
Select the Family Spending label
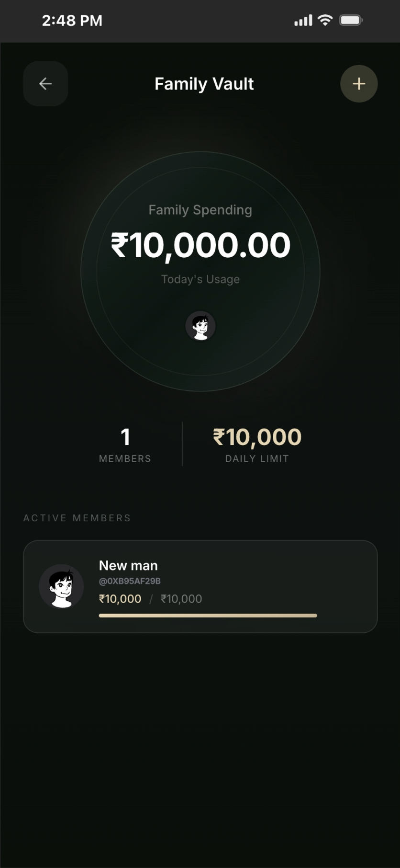tap(200, 210)
